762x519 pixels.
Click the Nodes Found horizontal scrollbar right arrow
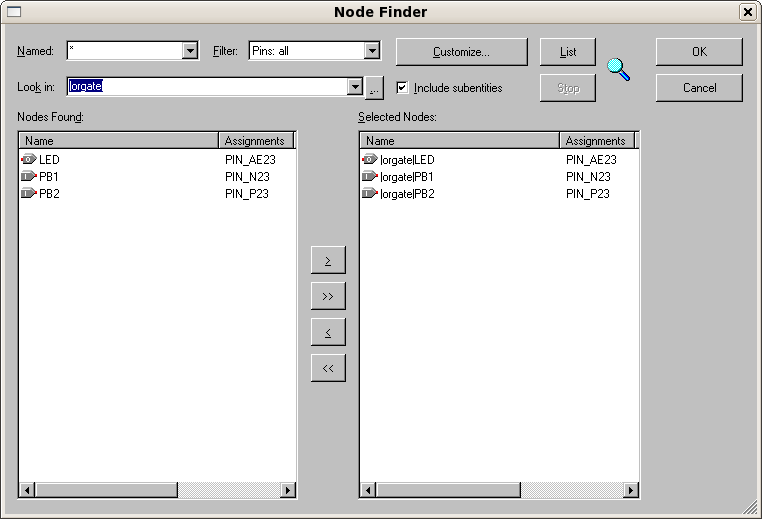coord(288,490)
